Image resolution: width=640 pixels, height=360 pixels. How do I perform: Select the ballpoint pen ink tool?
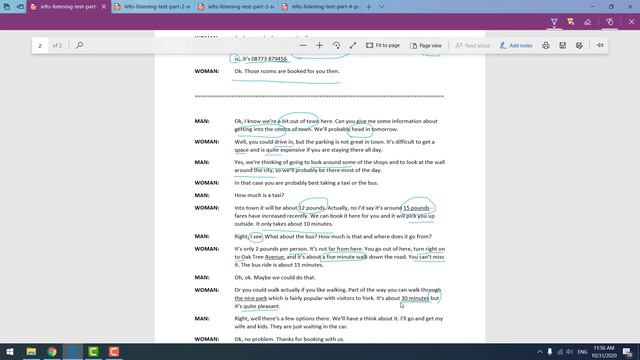[554, 22]
